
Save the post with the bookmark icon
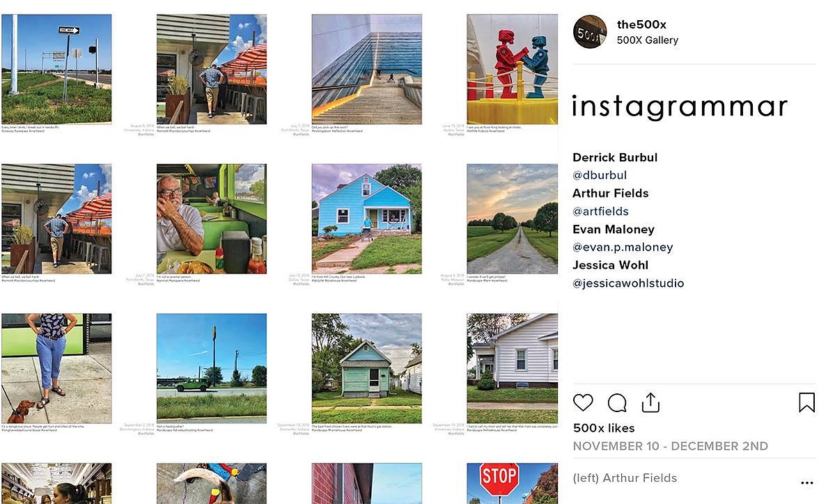tap(806, 402)
